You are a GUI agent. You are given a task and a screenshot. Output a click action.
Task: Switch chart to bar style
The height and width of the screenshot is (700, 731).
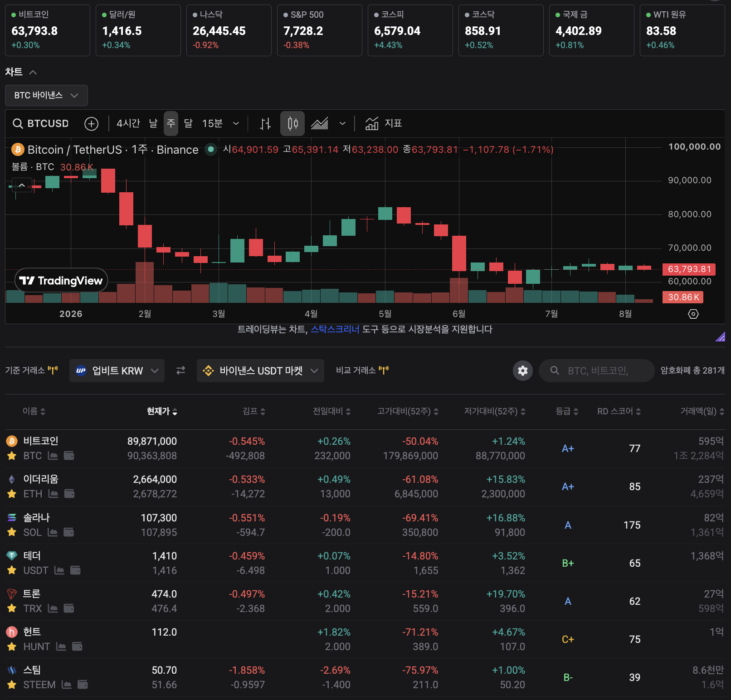point(265,123)
